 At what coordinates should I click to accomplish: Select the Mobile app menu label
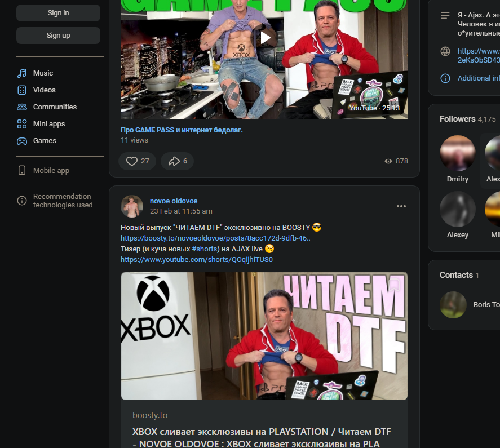tap(51, 171)
